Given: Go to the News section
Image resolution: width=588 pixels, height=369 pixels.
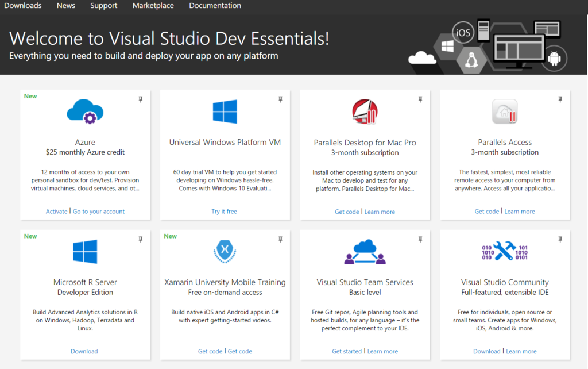Looking at the screenshot, I should point(65,6).
